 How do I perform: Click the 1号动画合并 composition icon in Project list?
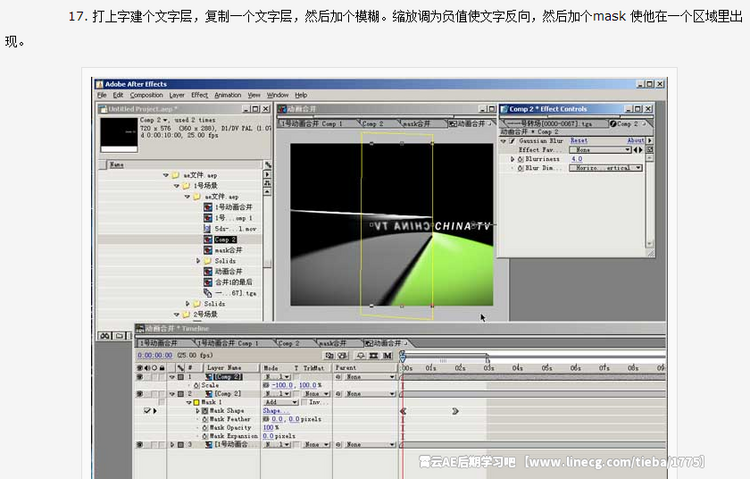[208, 207]
